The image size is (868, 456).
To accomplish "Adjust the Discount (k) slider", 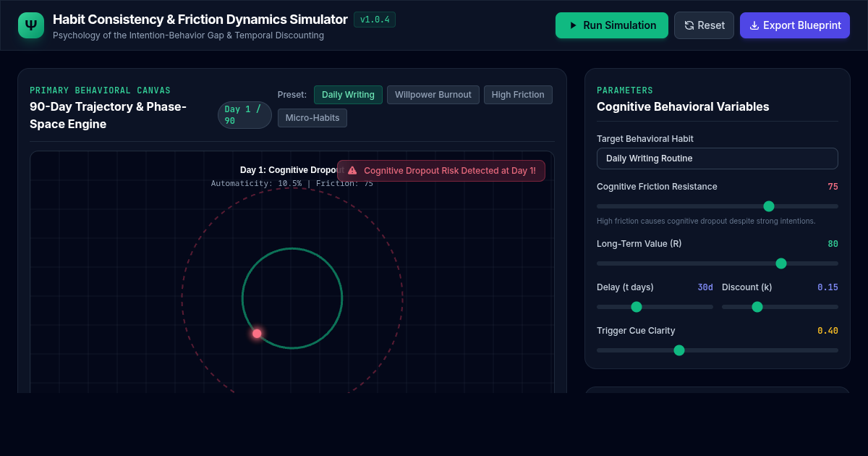I will coord(780,307).
